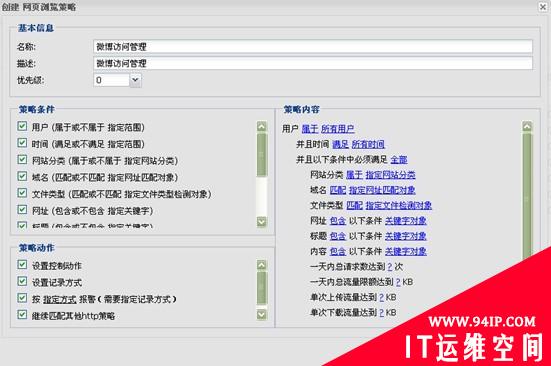
Task: Click the 指定网站分类 link
Action: click(390, 175)
